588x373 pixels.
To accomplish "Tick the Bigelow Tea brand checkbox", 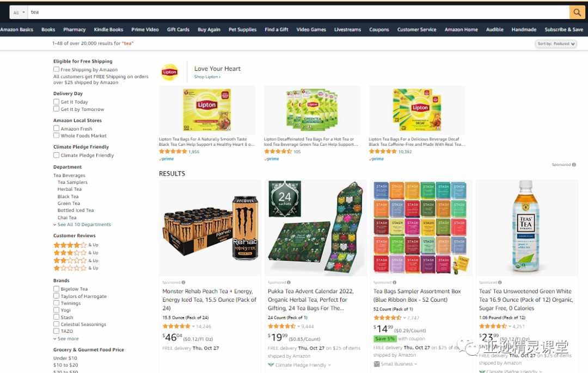I will point(56,289).
